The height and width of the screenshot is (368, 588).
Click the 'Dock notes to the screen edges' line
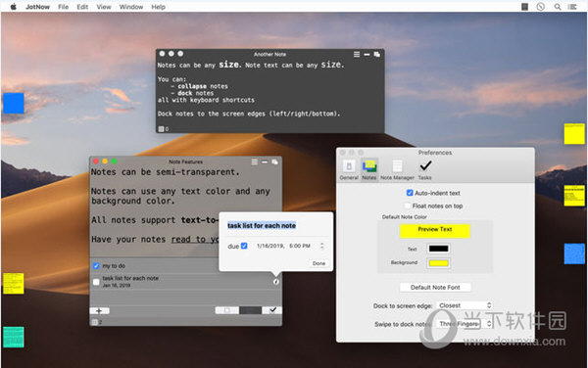(249, 114)
